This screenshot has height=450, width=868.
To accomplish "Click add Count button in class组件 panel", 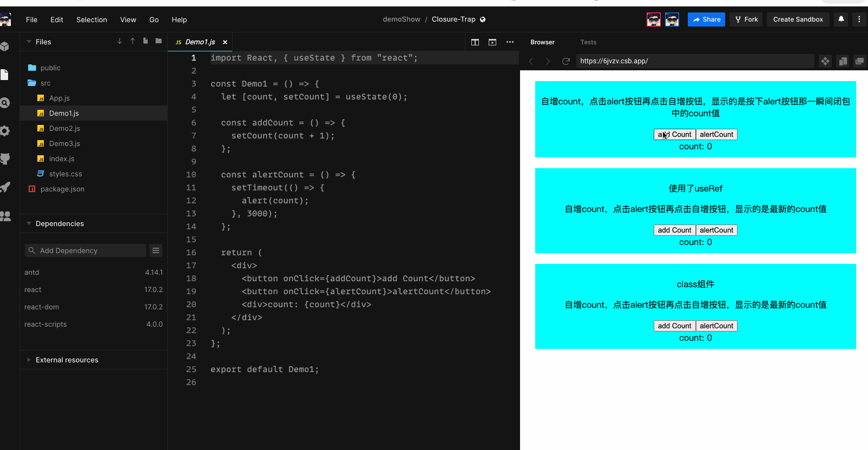I will [x=674, y=326].
